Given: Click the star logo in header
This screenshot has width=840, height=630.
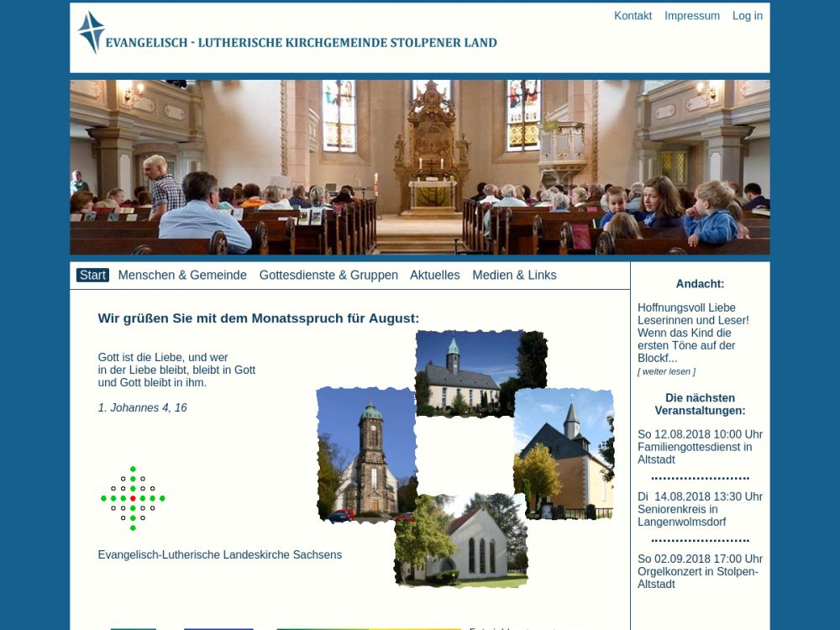Looking at the screenshot, I should pos(91,33).
